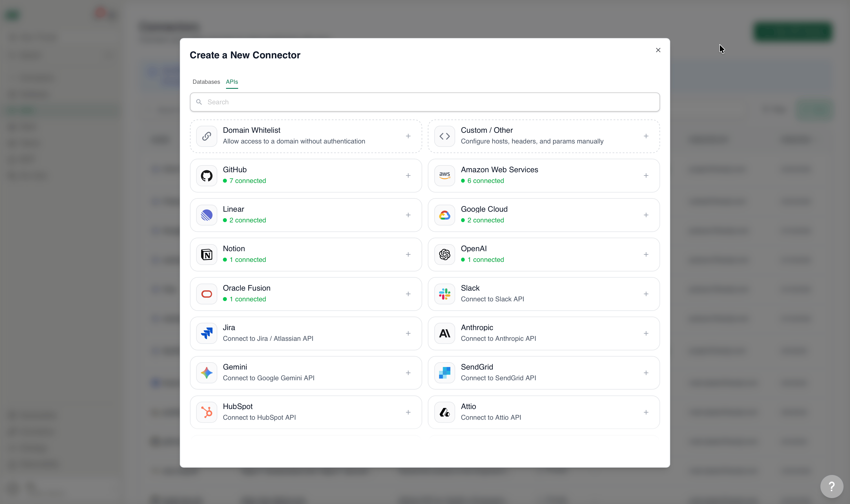Click the Linear logo icon

click(207, 215)
